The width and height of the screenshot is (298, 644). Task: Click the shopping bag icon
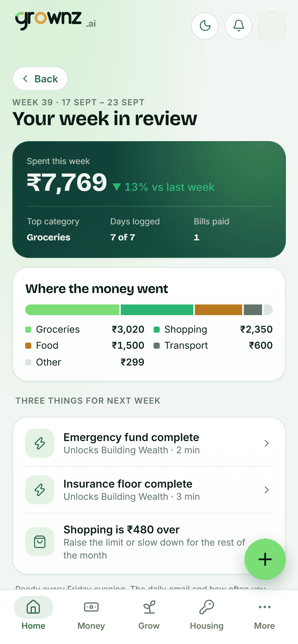pyautogui.click(x=40, y=542)
